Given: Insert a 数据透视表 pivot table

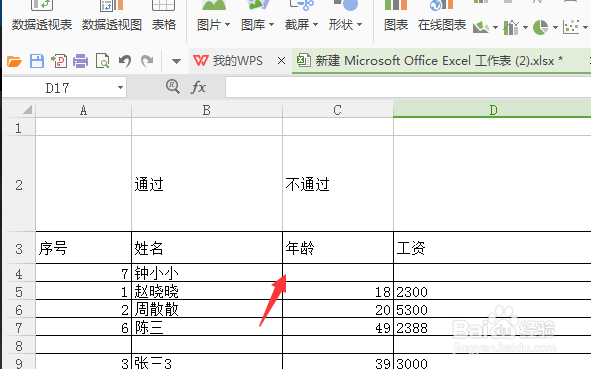Looking at the screenshot, I should (42, 15).
